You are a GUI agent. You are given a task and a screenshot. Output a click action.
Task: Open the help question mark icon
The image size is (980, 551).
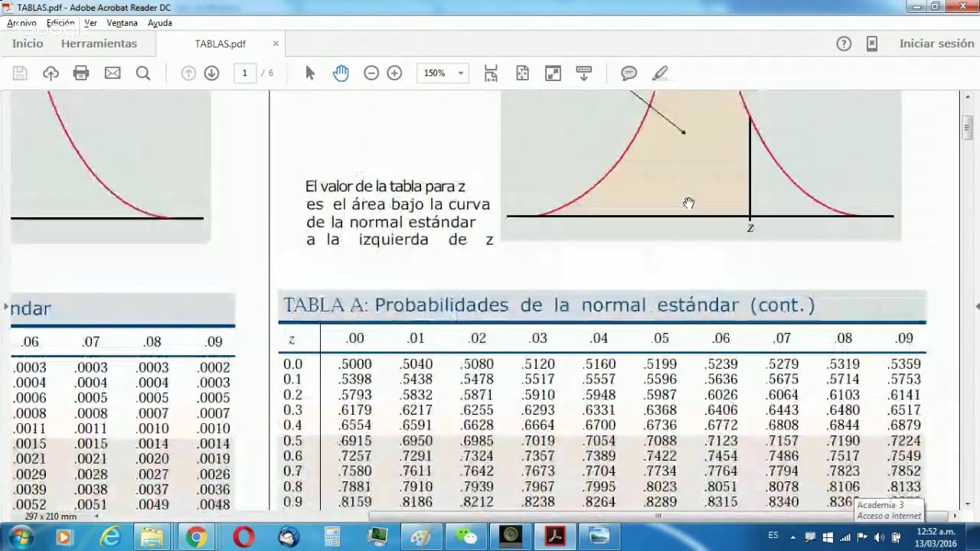click(844, 44)
